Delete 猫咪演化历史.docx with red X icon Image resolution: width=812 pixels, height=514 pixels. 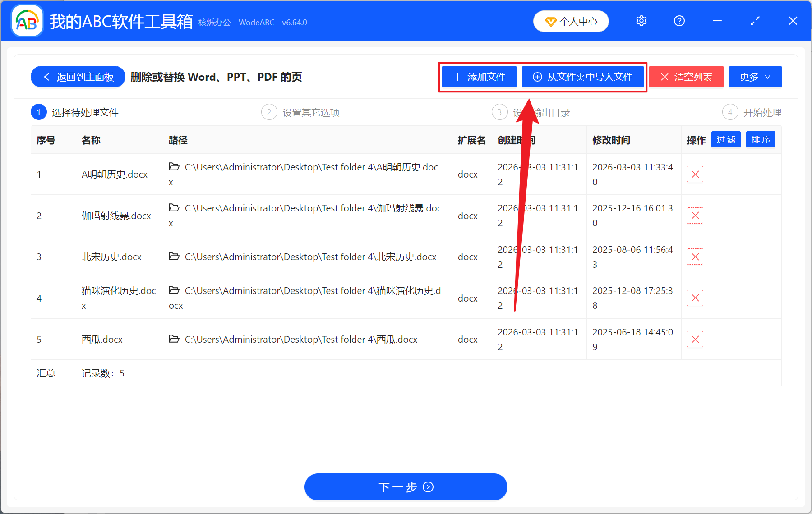695,298
